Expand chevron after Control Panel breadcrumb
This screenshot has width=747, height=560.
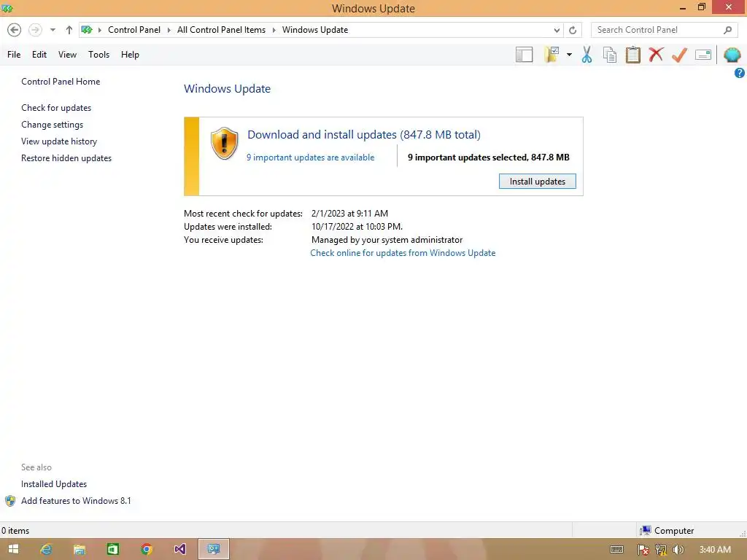coord(169,30)
